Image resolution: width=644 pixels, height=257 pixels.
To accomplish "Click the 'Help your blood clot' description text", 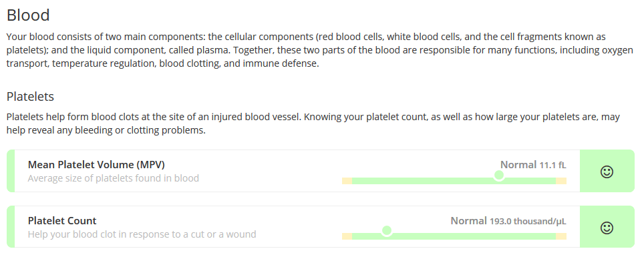I will tap(142, 234).
